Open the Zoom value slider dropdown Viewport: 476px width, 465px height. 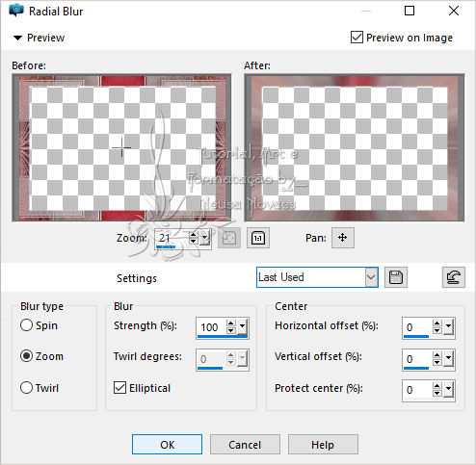pyautogui.click(x=205, y=238)
